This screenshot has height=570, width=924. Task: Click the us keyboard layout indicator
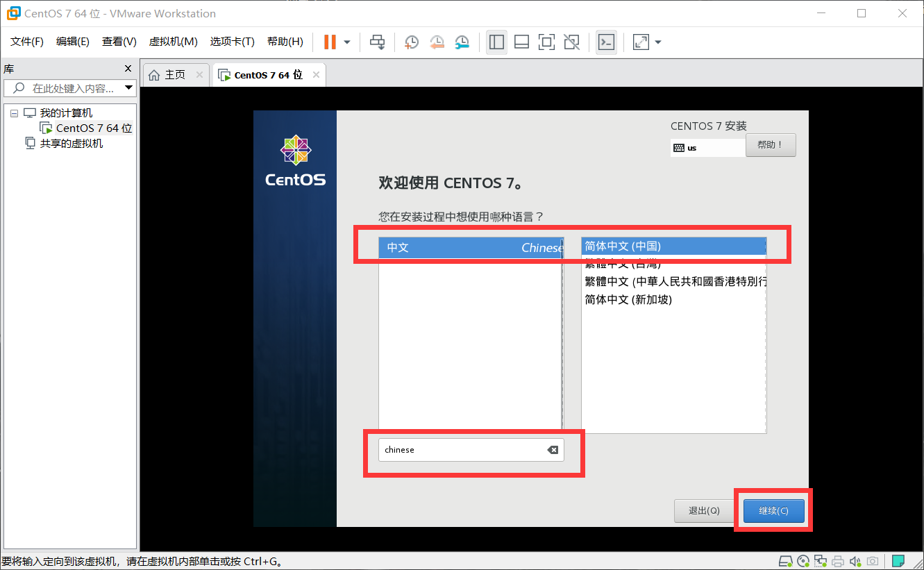coord(707,148)
